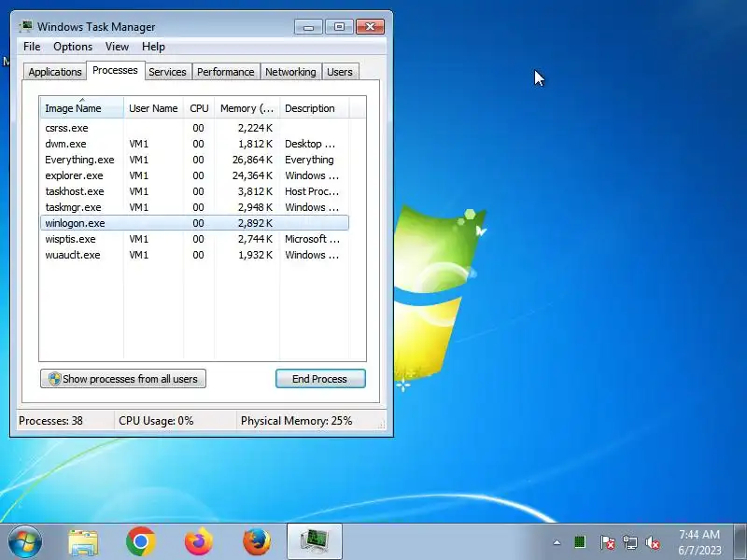This screenshot has width=747, height=560.
Task: Switch to the Services tab
Action: pyautogui.click(x=167, y=72)
